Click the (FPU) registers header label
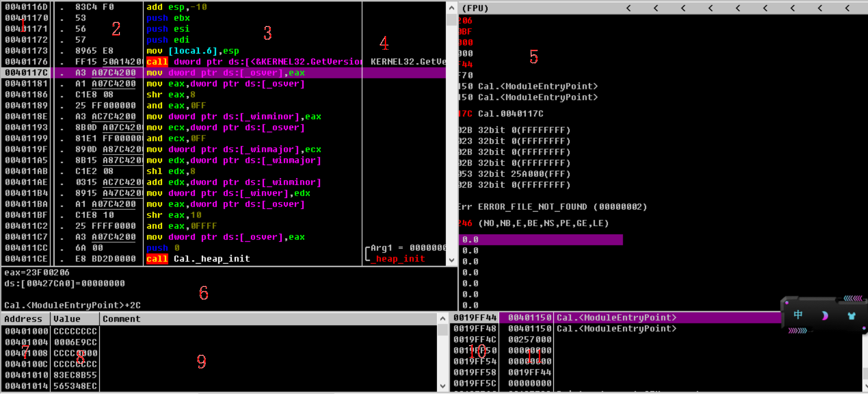The image size is (868, 394). point(475,8)
